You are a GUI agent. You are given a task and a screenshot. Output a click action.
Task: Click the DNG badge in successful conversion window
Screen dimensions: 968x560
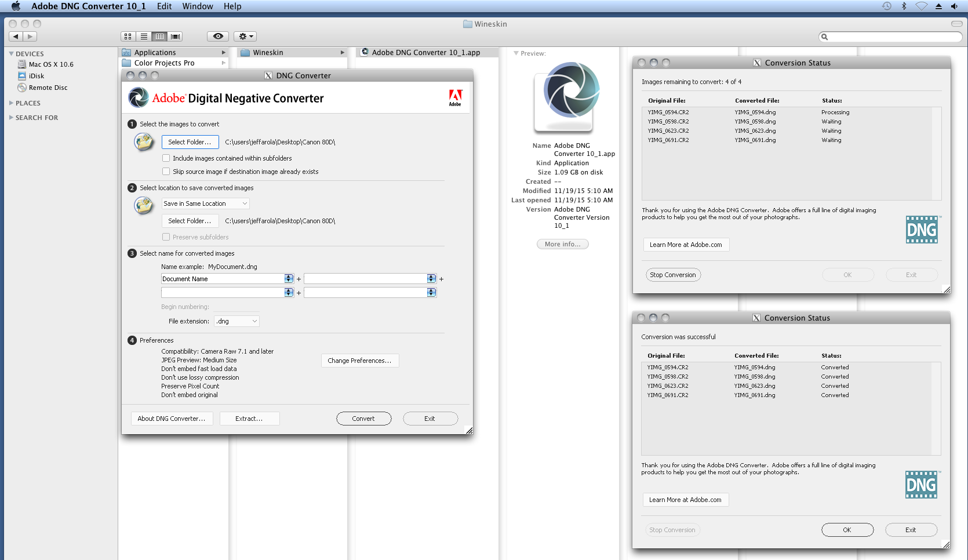click(922, 485)
